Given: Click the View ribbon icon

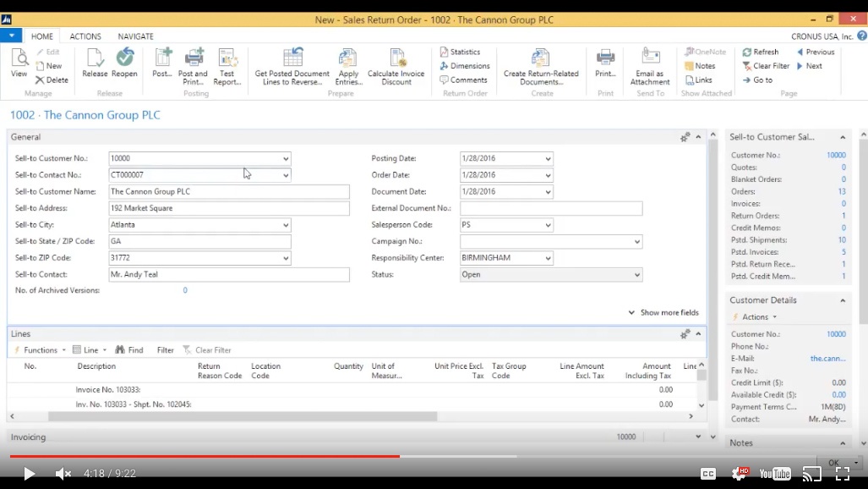Looking at the screenshot, I should 19,63.
